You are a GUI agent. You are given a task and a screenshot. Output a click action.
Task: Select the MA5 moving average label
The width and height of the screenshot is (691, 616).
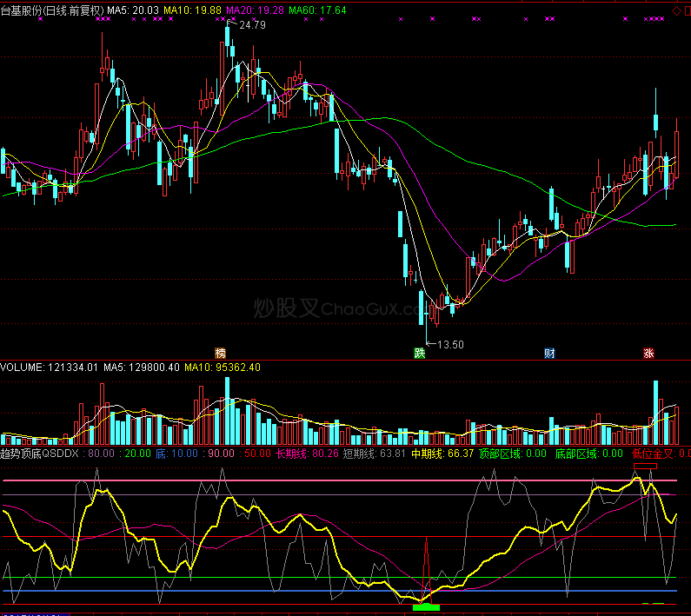click(133, 10)
